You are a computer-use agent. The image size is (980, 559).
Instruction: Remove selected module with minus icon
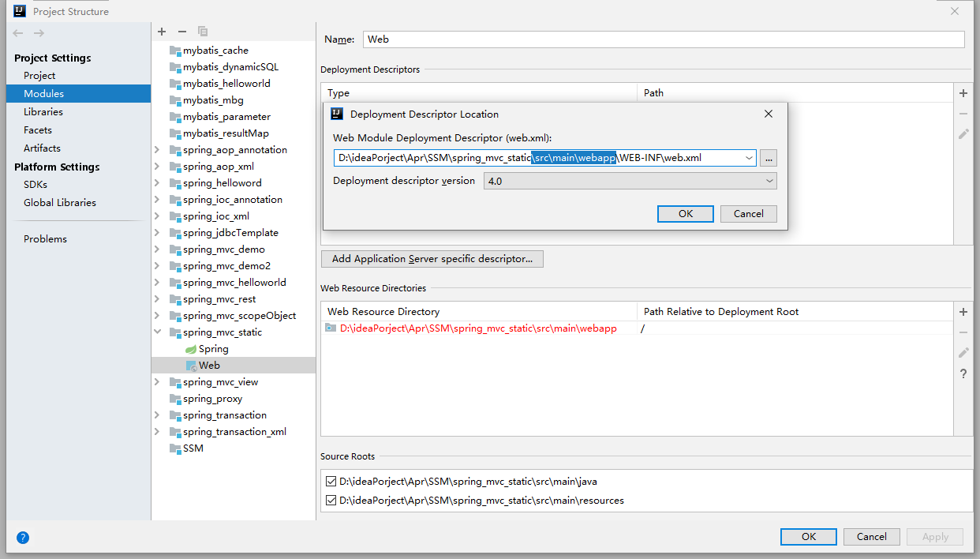click(182, 32)
